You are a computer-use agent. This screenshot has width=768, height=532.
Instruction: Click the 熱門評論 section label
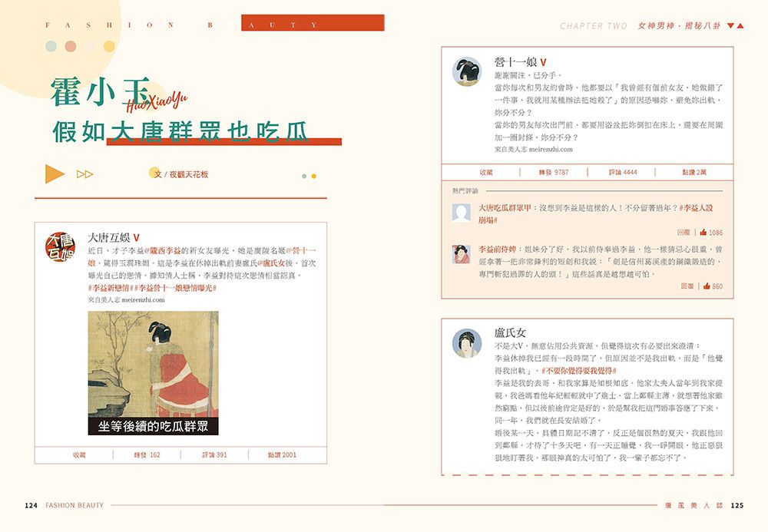[x=465, y=191]
